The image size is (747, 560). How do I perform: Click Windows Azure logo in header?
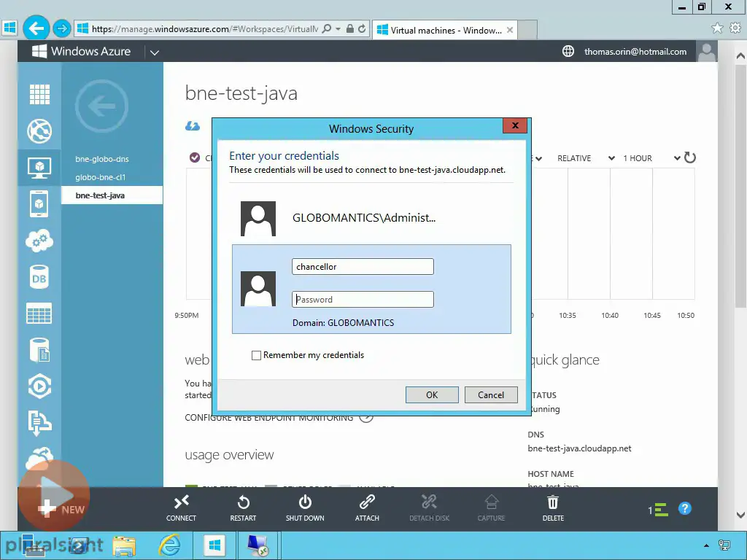[x=81, y=51]
